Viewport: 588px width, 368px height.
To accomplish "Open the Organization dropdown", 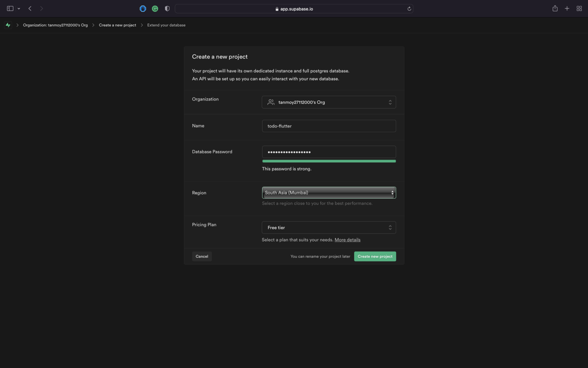I will [329, 102].
